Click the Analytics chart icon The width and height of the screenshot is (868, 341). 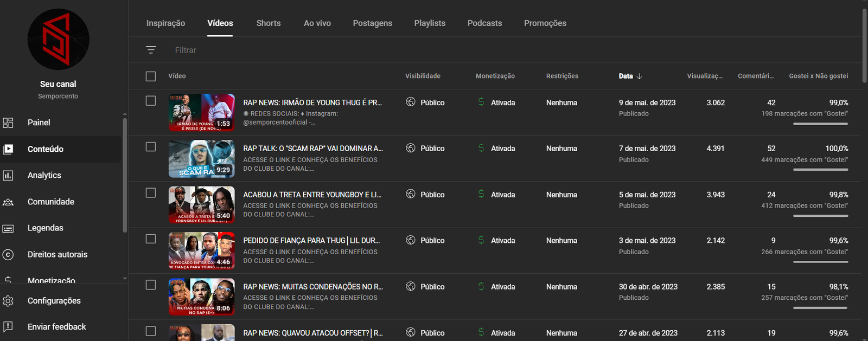[x=8, y=175]
